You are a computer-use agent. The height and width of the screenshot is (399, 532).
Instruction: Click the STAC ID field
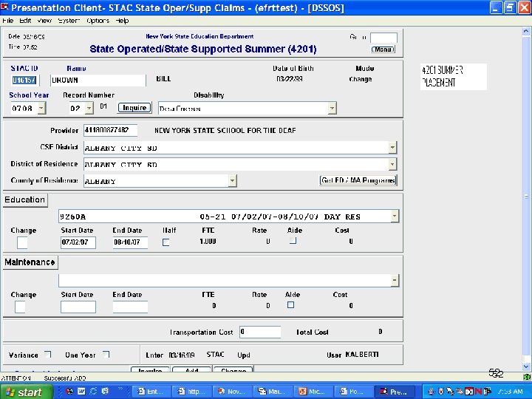point(25,80)
